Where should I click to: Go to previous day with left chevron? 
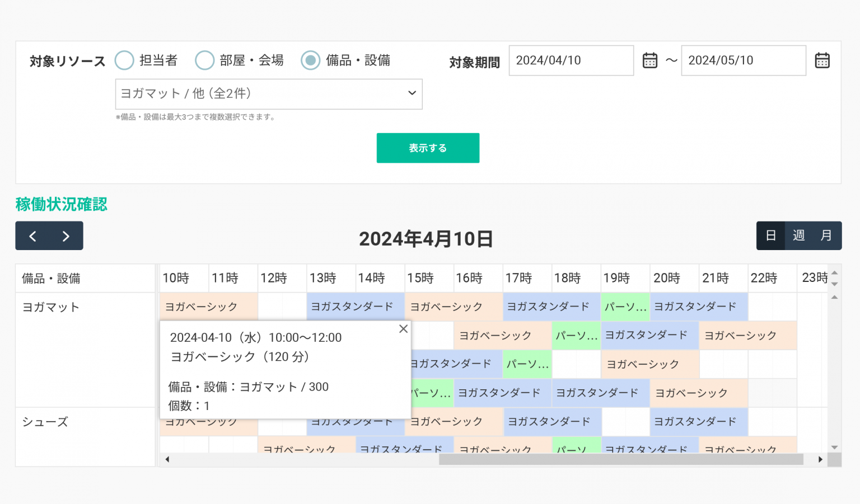pyautogui.click(x=32, y=236)
